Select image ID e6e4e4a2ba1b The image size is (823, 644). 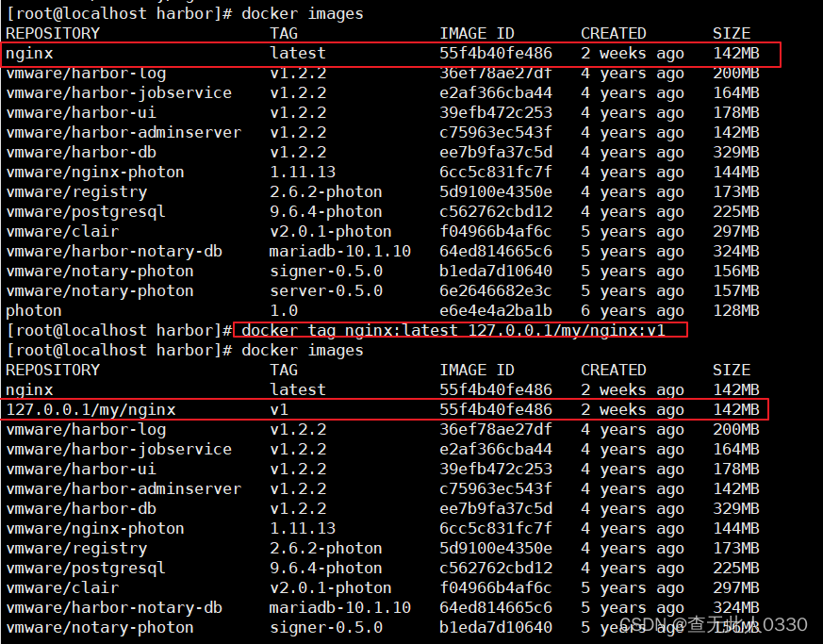[496, 310]
